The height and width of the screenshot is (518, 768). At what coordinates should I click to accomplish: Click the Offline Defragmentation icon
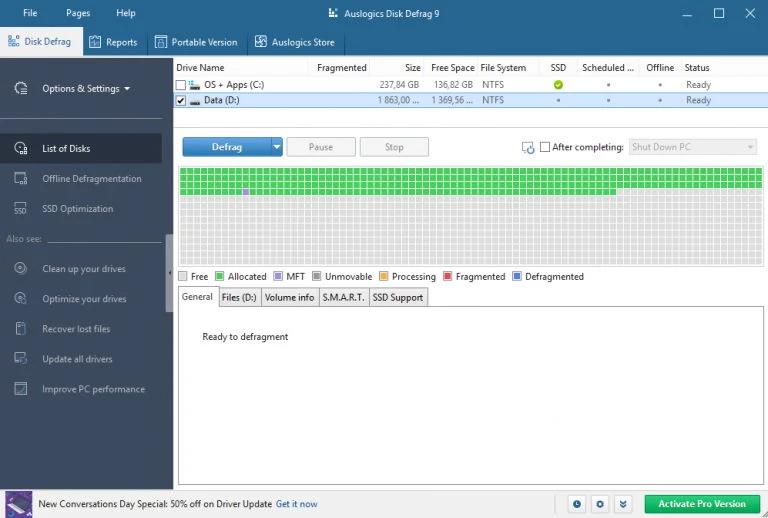coord(21,178)
